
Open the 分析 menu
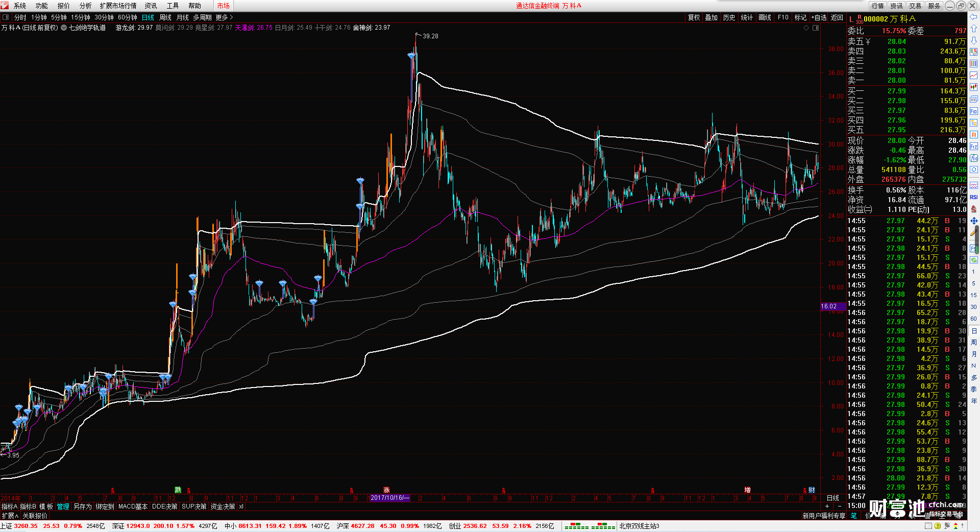[x=86, y=6]
